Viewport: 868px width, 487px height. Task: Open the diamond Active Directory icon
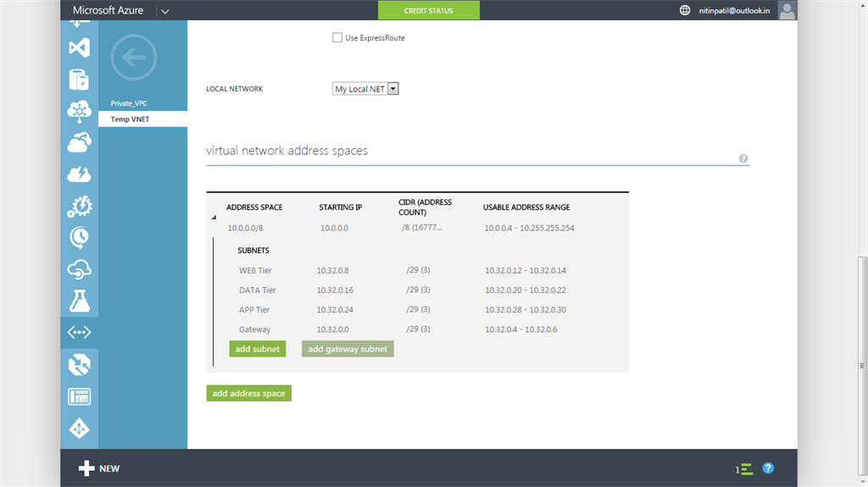coord(79,429)
